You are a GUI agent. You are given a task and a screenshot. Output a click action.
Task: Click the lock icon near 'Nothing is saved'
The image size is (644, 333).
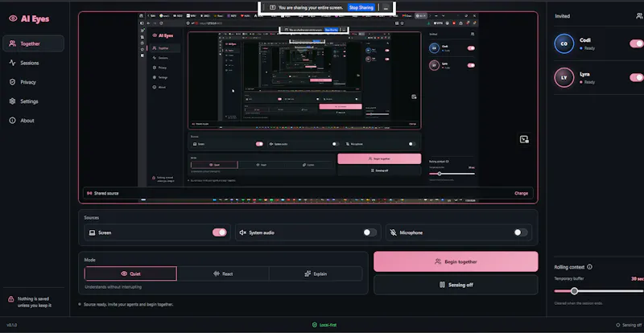click(11, 299)
